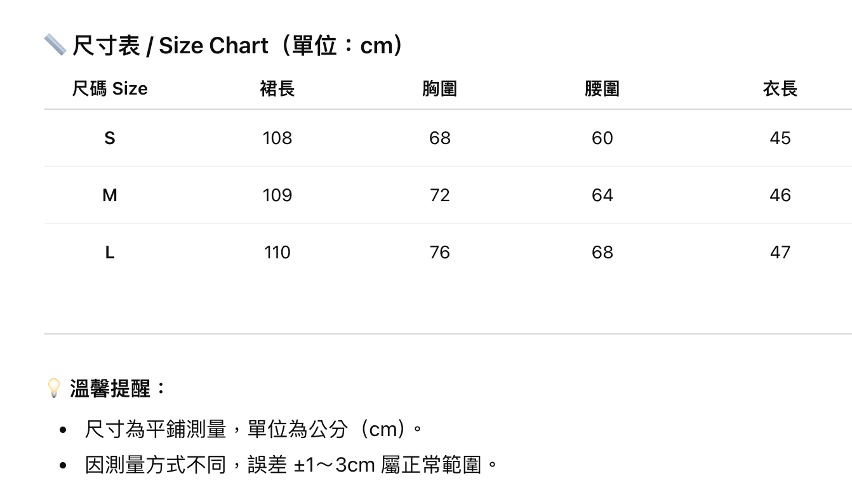This screenshot has width=852, height=504.
Task: Click the 尺寸表 / Size Chart heading
Action: (x=237, y=46)
